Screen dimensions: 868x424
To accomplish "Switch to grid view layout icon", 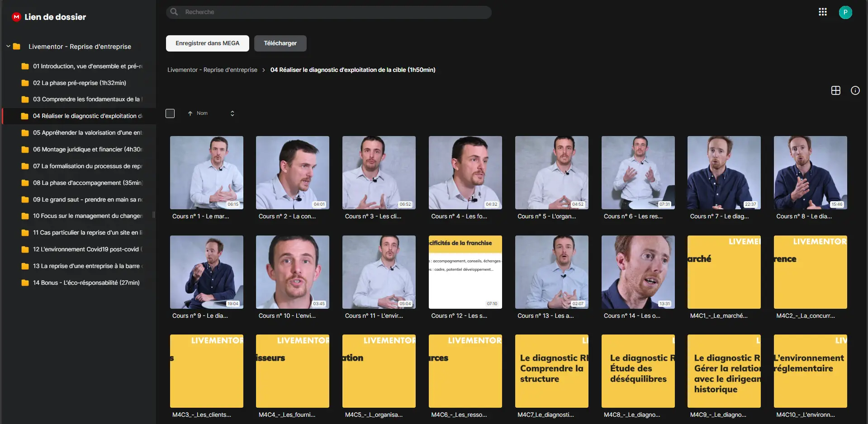I will 836,90.
